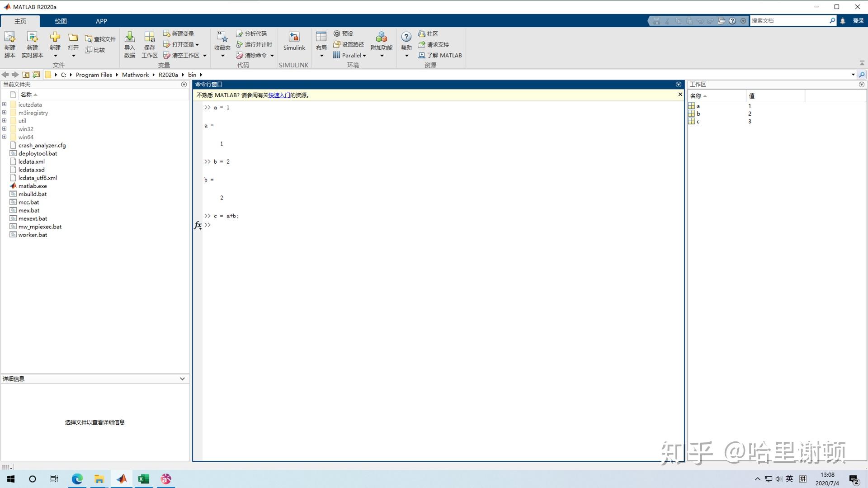Click 比较 to compare files

[96, 50]
